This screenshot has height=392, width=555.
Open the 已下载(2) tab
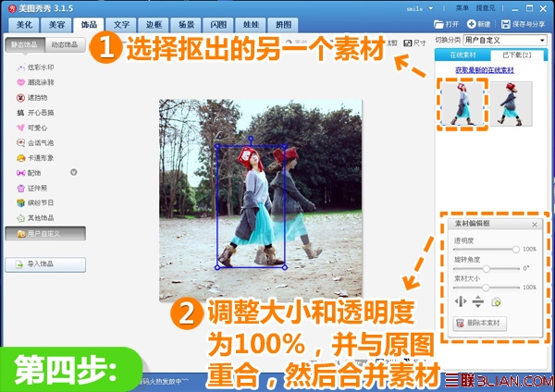point(517,55)
